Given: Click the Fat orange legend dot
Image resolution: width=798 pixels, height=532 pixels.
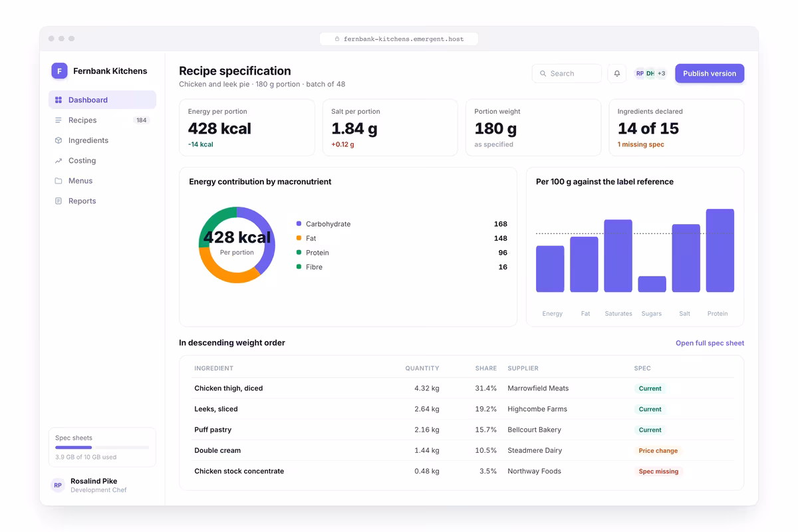Looking at the screenshot, I should [299, 238].
